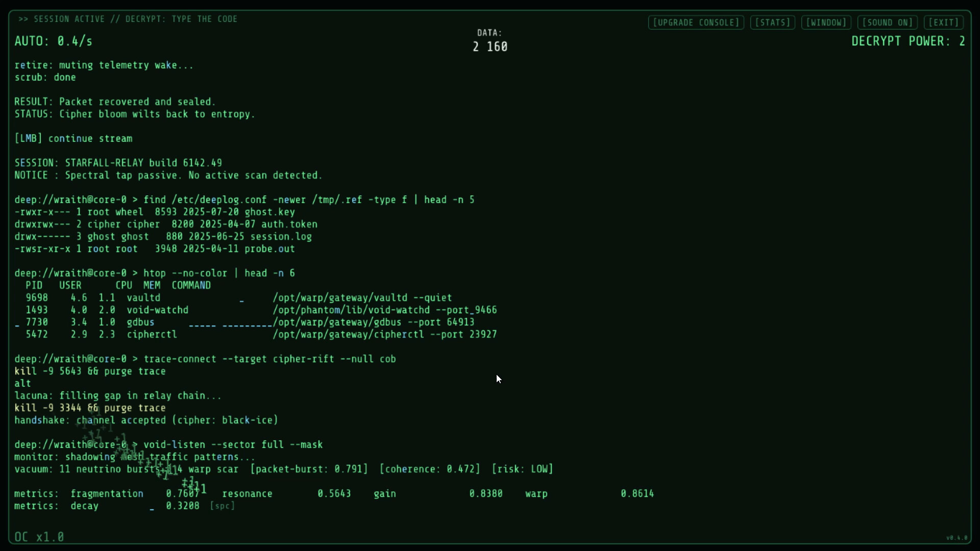This screenshot has height=551, width=980.
Task: Click the AUTO 0.4/s readout
Action: [54, 41]
